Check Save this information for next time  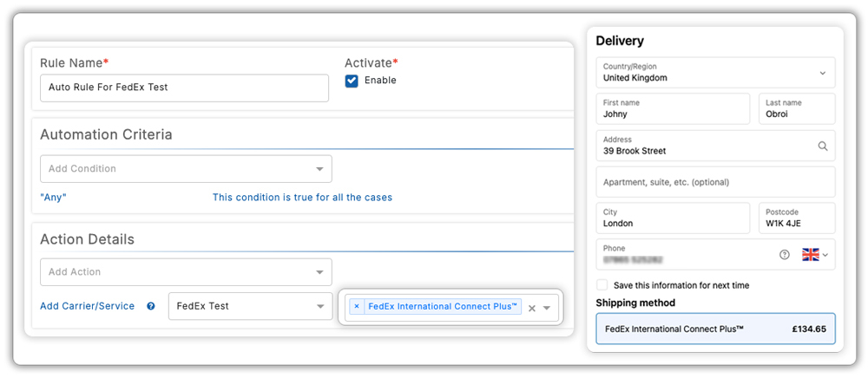coord(602,285)
